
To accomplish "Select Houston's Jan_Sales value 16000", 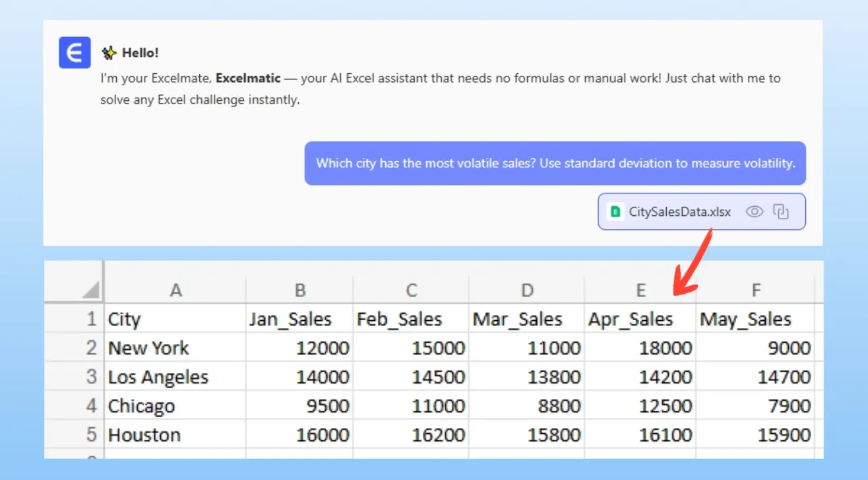I will 299,435.
